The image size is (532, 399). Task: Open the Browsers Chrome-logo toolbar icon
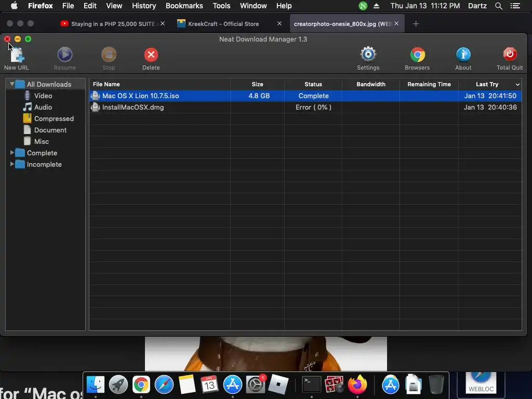point(417,55)
